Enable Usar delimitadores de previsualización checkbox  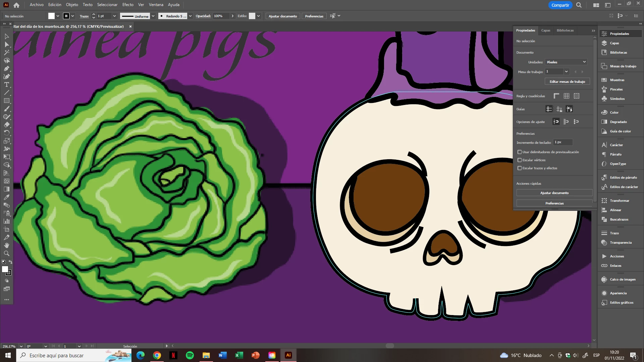coord(520,152)
